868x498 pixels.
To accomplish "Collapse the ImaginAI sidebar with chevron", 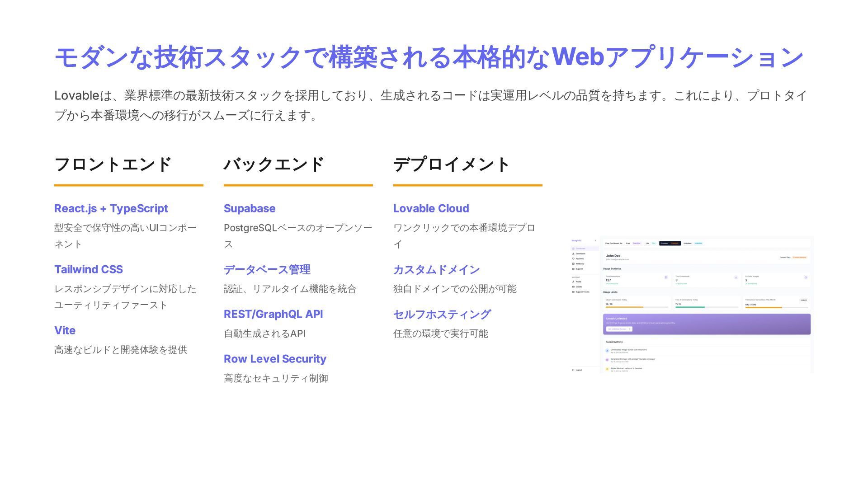I will [595, 240].
